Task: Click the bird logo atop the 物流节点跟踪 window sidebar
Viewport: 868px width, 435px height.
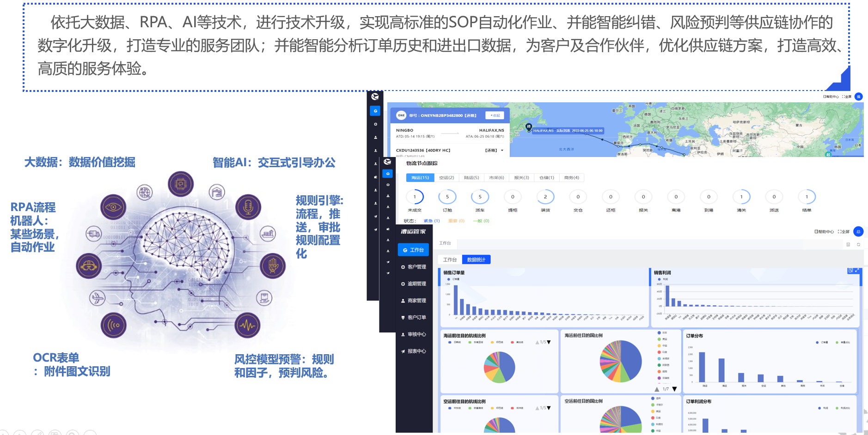Action: (387, 162)
